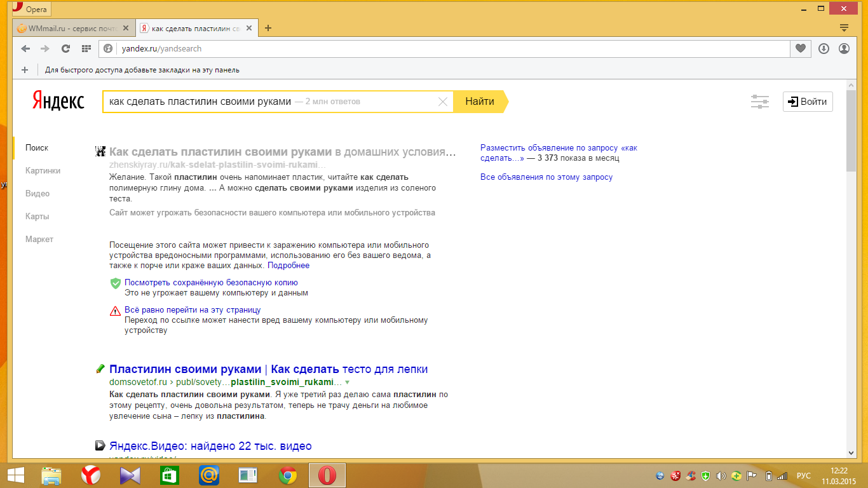Click the Найти search button
Image resolution: width=868 pixels, height=488 pixels.
[x=480, y=102]
